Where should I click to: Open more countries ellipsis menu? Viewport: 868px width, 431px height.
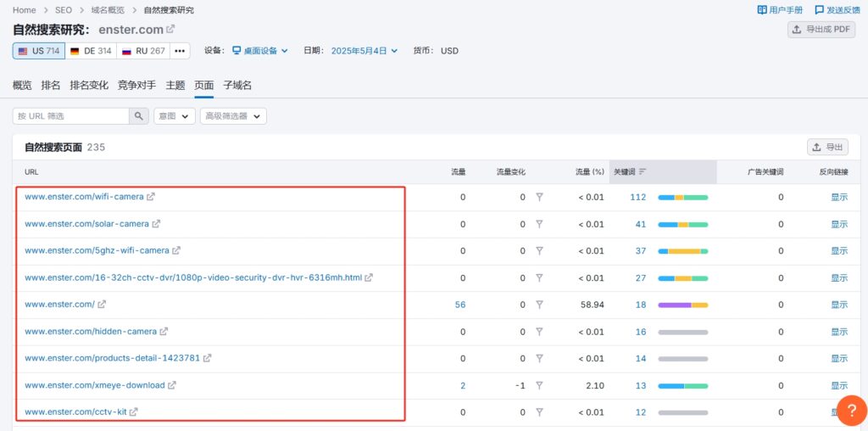point(180,51)
